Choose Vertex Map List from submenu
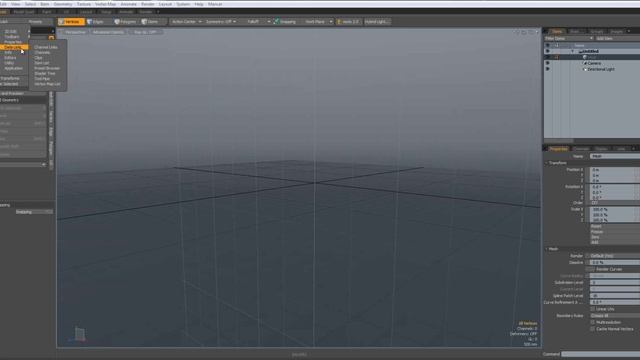 point(47,84)
